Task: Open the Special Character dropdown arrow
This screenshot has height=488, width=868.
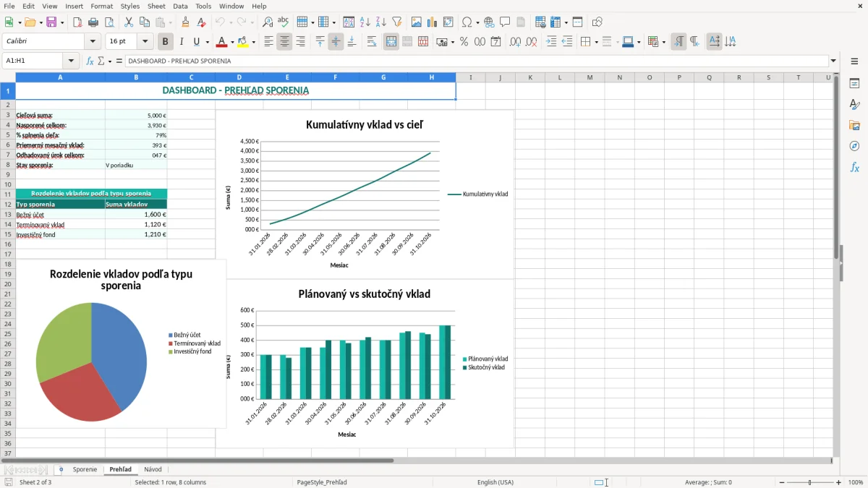Action: tap(476, 22)
